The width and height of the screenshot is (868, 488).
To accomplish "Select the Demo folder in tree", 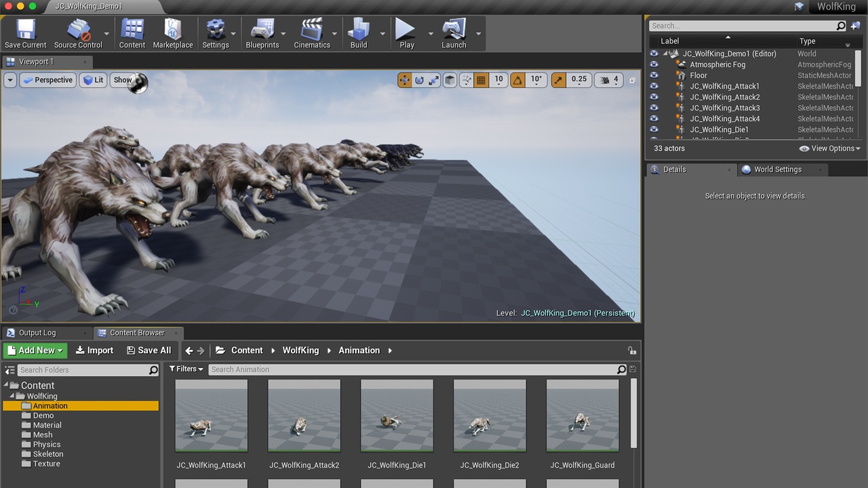I will pyautogui.click(x=43, y=415).
